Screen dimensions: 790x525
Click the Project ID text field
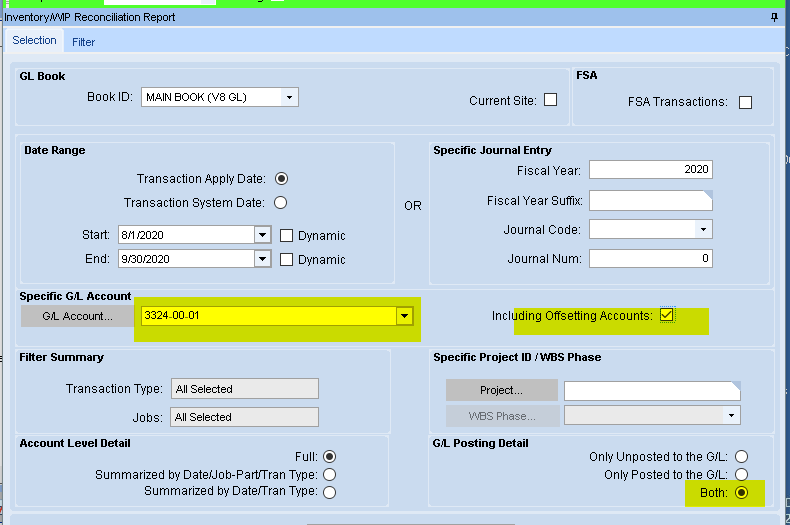tap(652, 391)
